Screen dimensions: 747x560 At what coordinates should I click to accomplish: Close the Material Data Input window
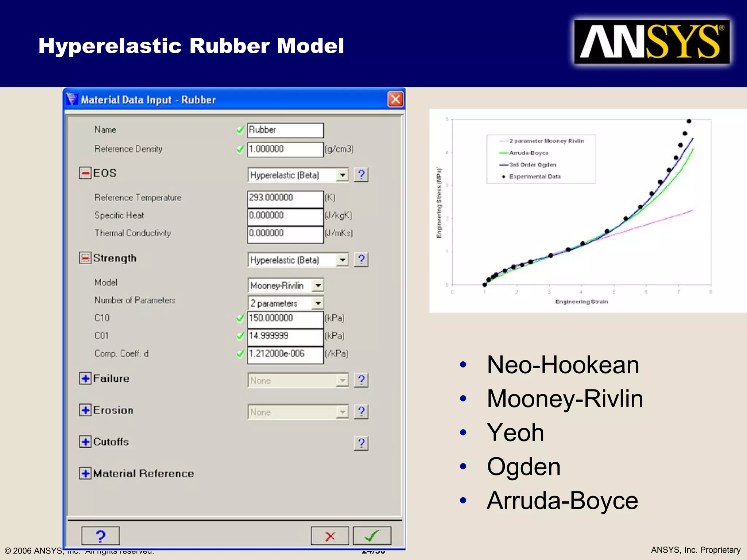pyautogui.click(x=396, y=100)
